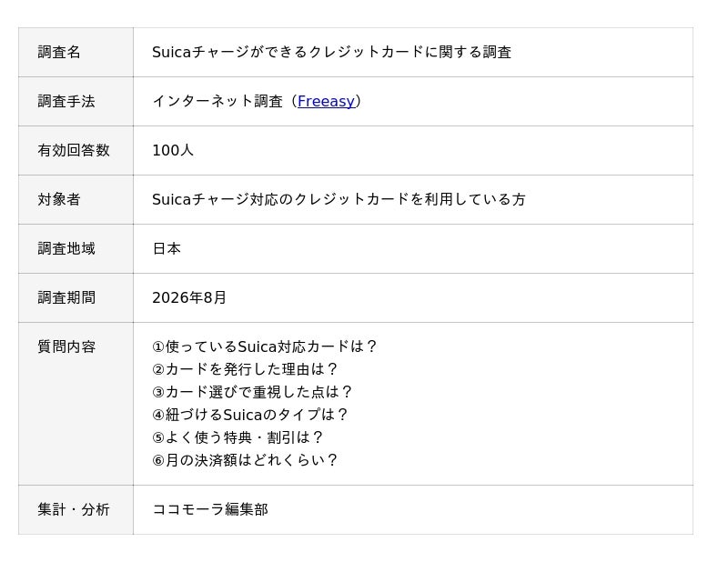Click question ③ カード選びで重視した点は？

click(252, 392)
